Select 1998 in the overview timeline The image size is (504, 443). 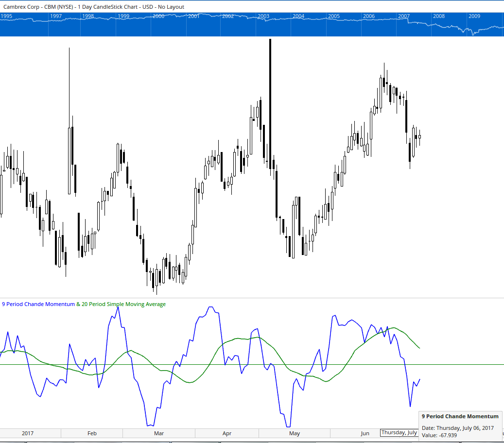coord(88,16)
